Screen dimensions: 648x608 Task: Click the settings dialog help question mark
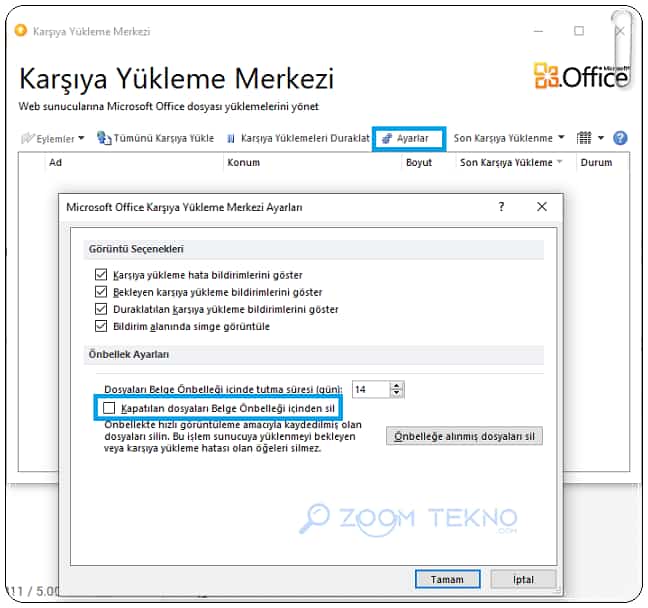pyautogui.click(x=501, y=207)
